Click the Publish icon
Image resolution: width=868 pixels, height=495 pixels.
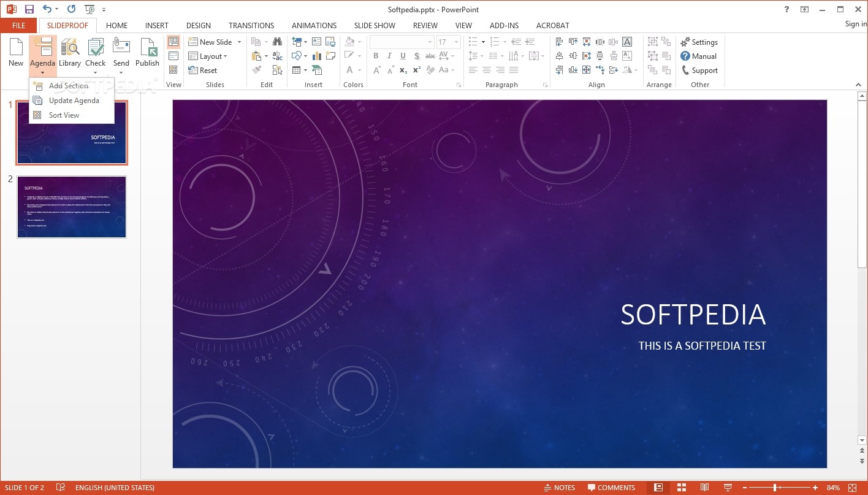(147, 48)
